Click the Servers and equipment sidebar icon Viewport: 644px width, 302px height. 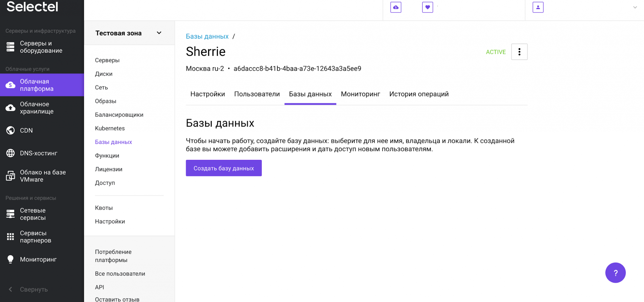tap(10, 47)
